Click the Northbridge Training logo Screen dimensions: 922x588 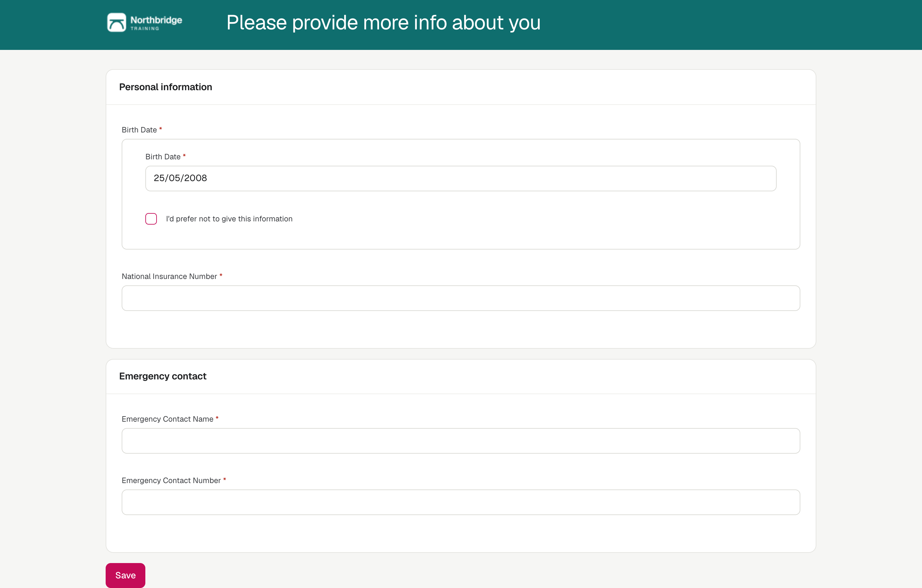click(x=145, y=23)
